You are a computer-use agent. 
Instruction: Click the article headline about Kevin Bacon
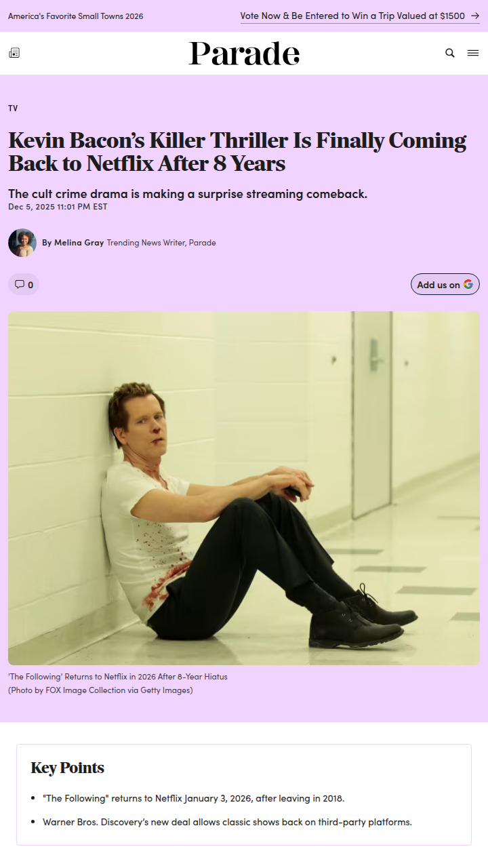coord(237,152)
